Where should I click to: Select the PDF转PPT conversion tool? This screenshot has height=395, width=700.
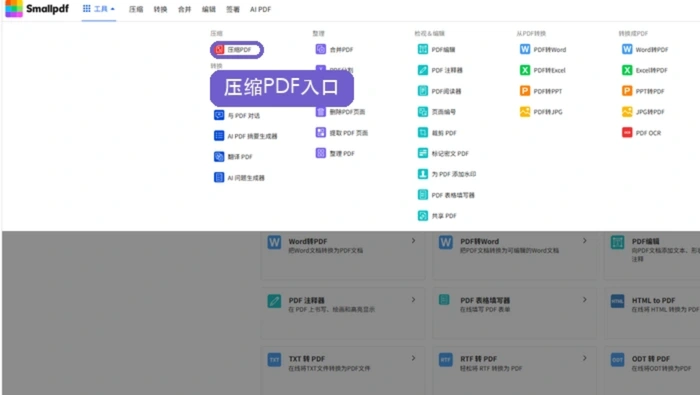(541, 91)
